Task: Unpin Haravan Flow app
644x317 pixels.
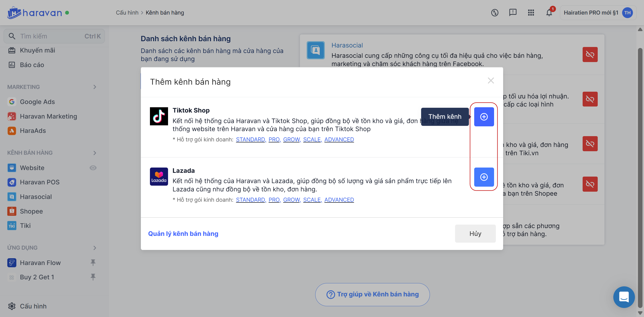Action: click(93, 263)
